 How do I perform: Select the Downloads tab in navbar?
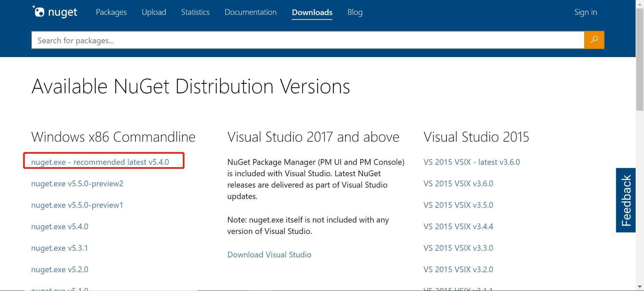point(312,12)
